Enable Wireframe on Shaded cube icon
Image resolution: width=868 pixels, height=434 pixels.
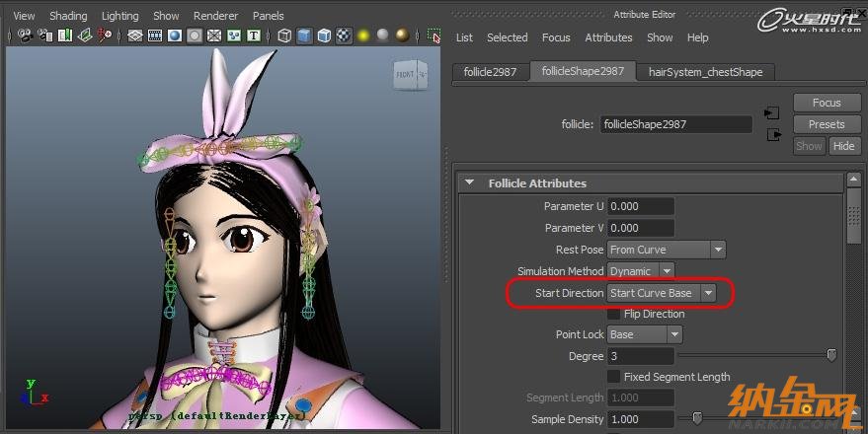tap(324, 36)
